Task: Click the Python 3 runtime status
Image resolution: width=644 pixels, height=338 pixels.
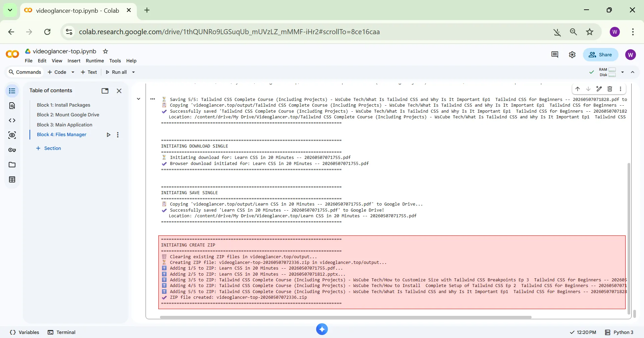Action: [619, 332]
